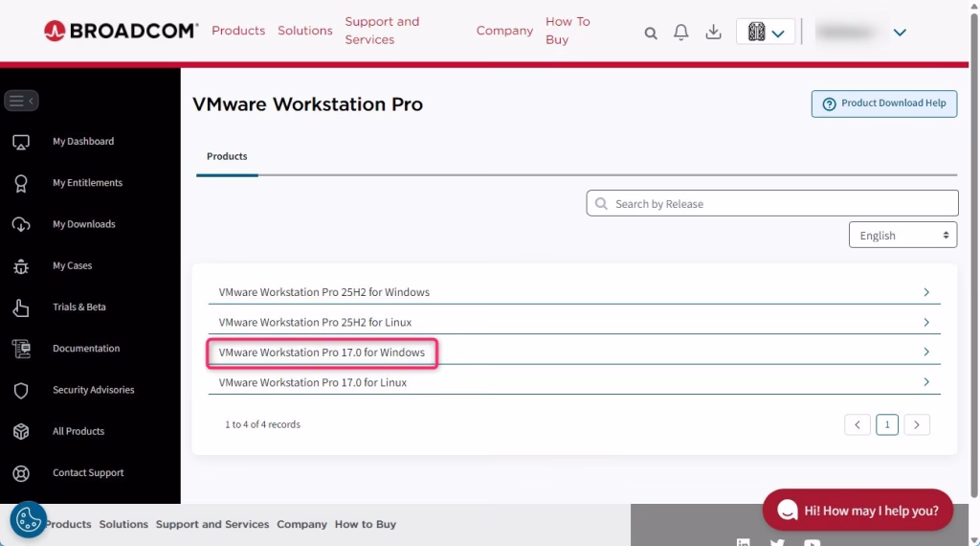This screenshot has height=546, width=980.
Task: Click the Product Download Help button
Action: pos(883,103)
